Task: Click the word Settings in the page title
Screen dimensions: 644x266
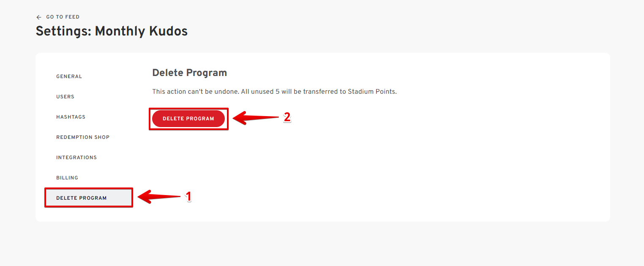Action: (63, 31)
